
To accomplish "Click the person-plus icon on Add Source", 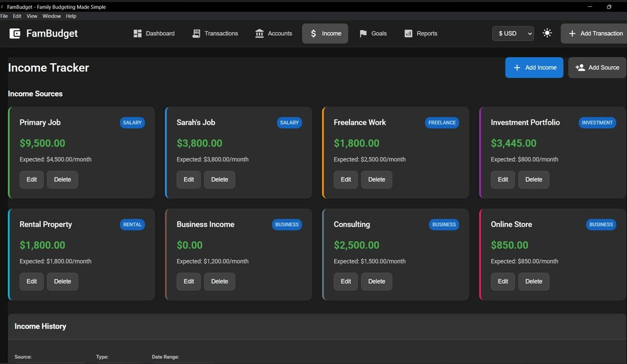I will [x=580, y=67].
